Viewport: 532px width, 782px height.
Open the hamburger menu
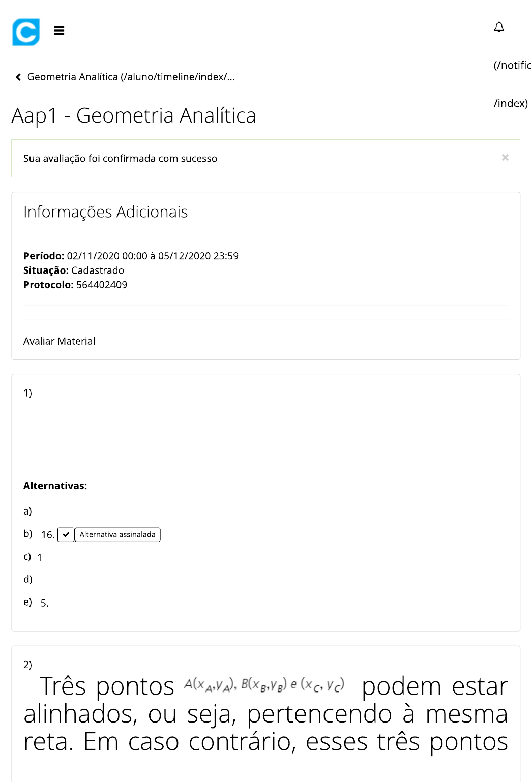(59, 31)
